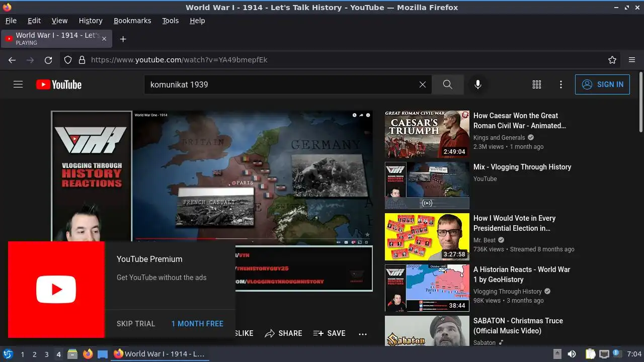Click SAVE to playlist button
644x362 pixels.
tap(329, 333)
